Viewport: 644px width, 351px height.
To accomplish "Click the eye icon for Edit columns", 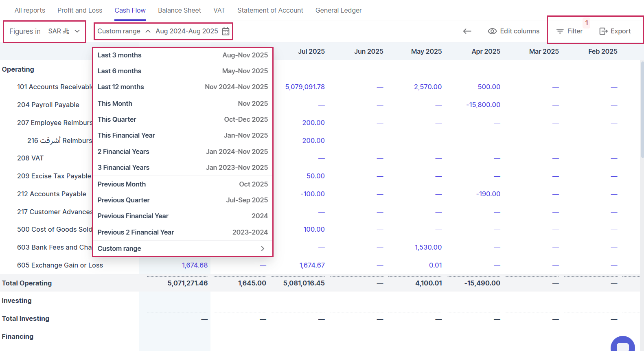I will click(492, 31).
